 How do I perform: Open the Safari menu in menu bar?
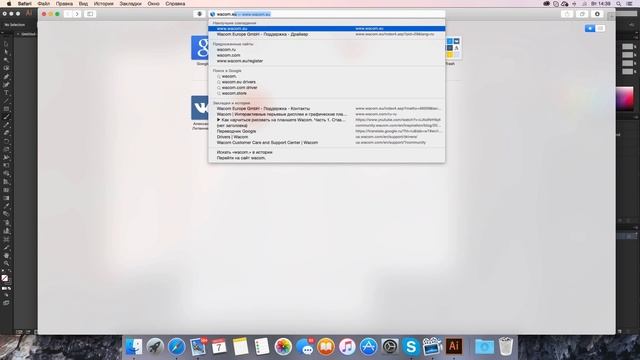click(x=24, y=4)
